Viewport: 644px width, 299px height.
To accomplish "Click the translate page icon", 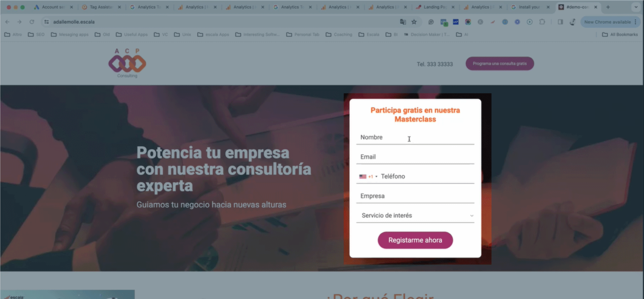I will [x=403, y=22].
